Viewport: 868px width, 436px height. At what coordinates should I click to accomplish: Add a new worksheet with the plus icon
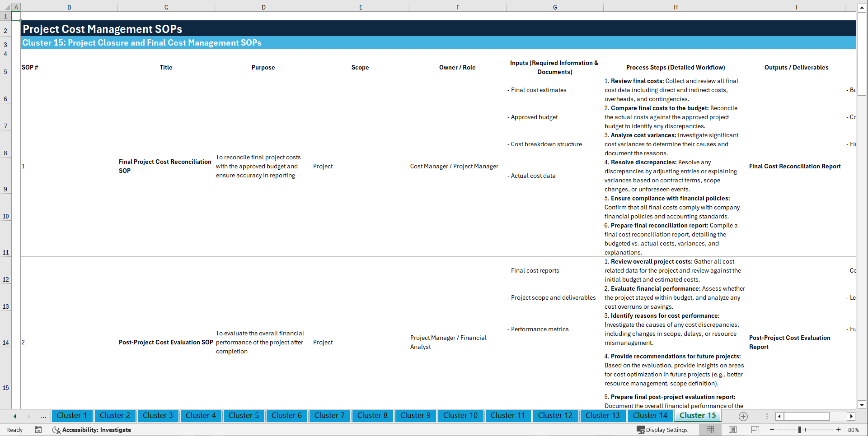(743, 416)
